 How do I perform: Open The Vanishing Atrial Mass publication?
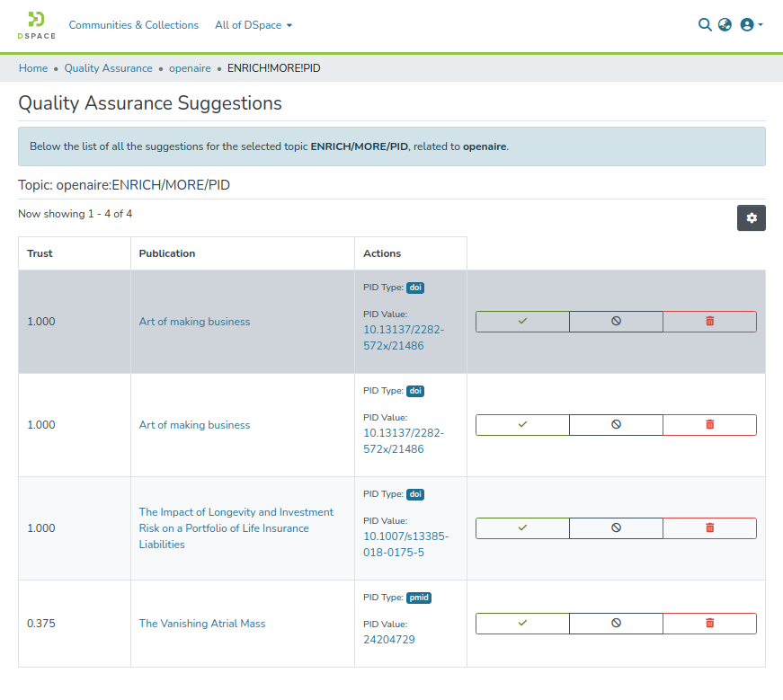tap(202, 624)
